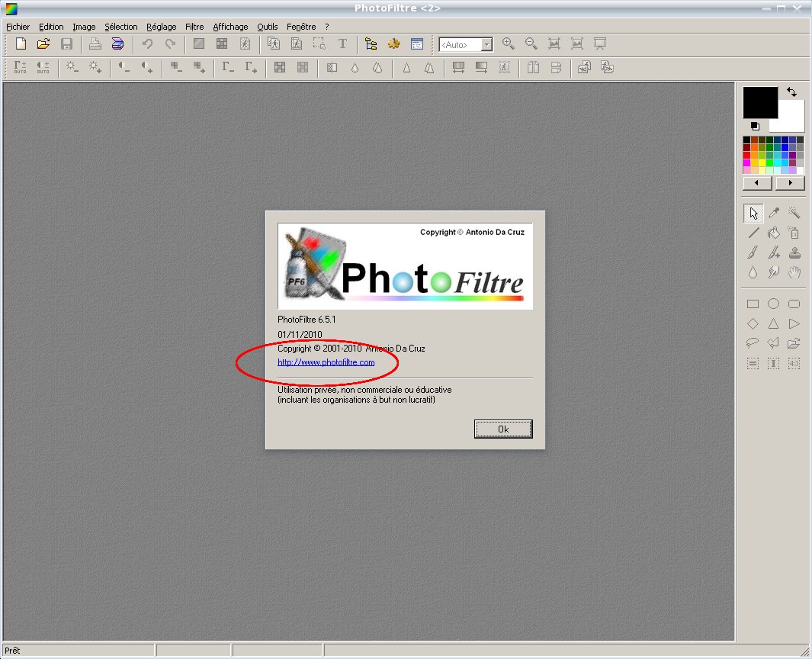This screenshot has width=812, height=659.
Task: Open the Réglage menu
Action: coord(161,27)
